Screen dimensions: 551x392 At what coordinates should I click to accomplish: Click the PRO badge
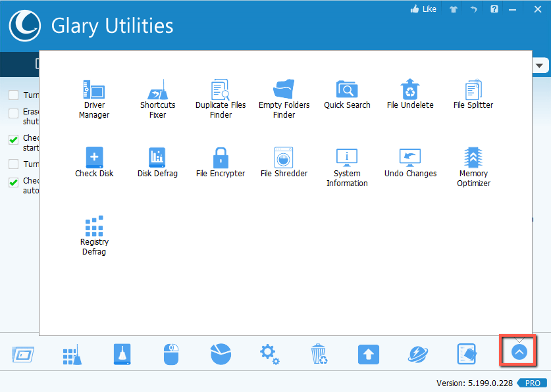click(x=533, y=383)
